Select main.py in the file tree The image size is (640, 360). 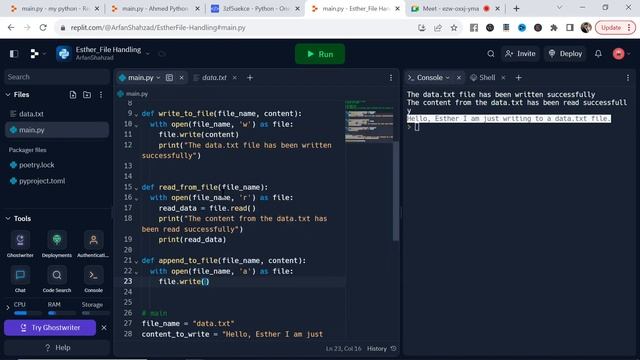pyautogui.click(x=57, y=130)
